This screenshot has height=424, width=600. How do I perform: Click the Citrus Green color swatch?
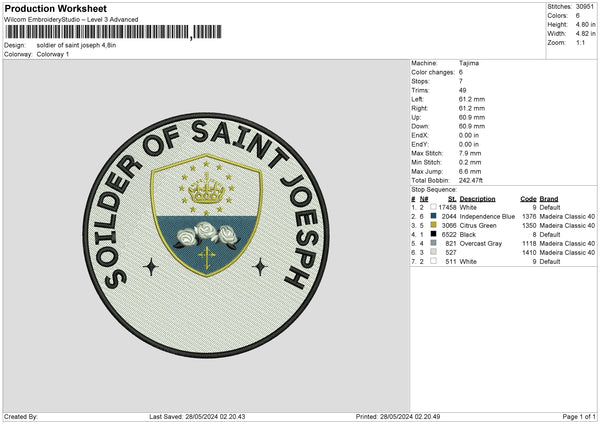tap(433, 225)
